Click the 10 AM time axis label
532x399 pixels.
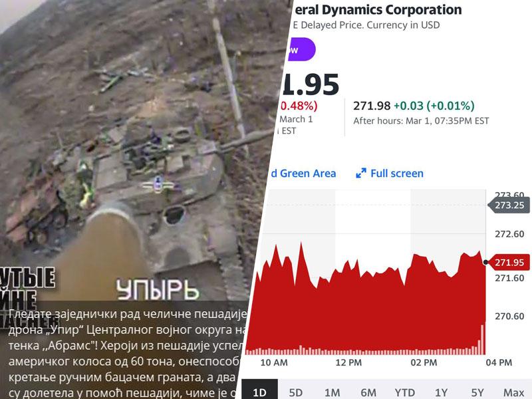273,362
